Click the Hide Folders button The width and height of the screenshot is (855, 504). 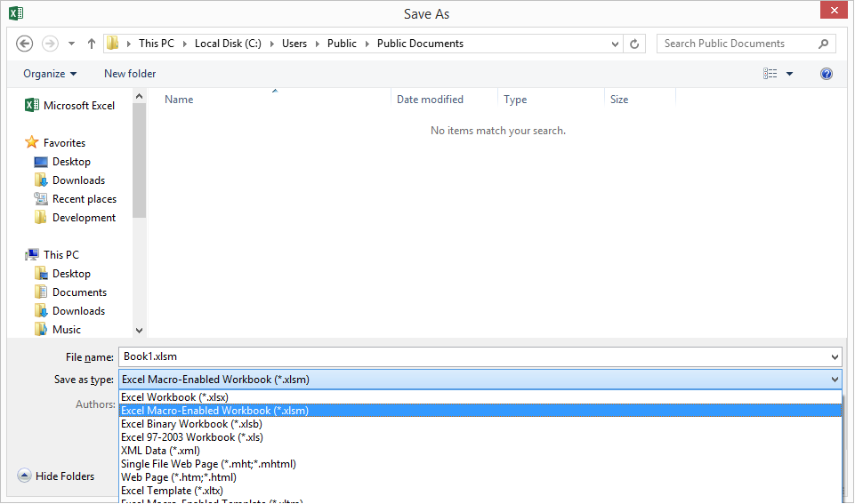pos(56,476)
